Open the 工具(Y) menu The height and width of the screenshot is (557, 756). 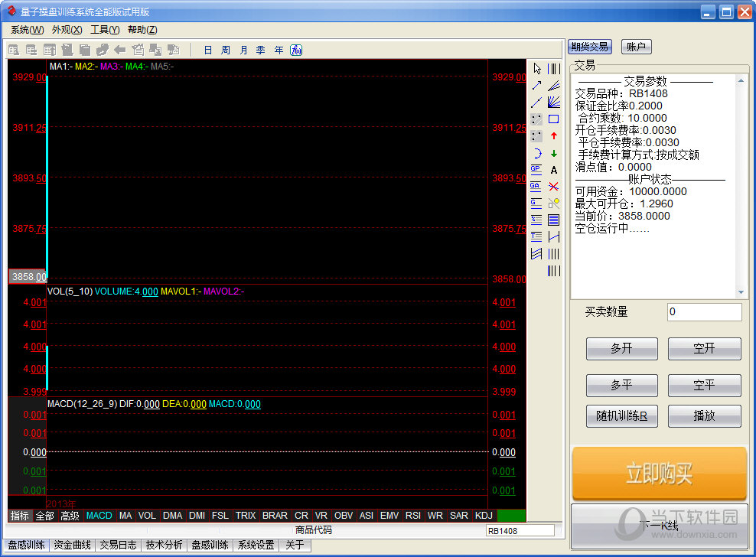[x=105, y=30]
